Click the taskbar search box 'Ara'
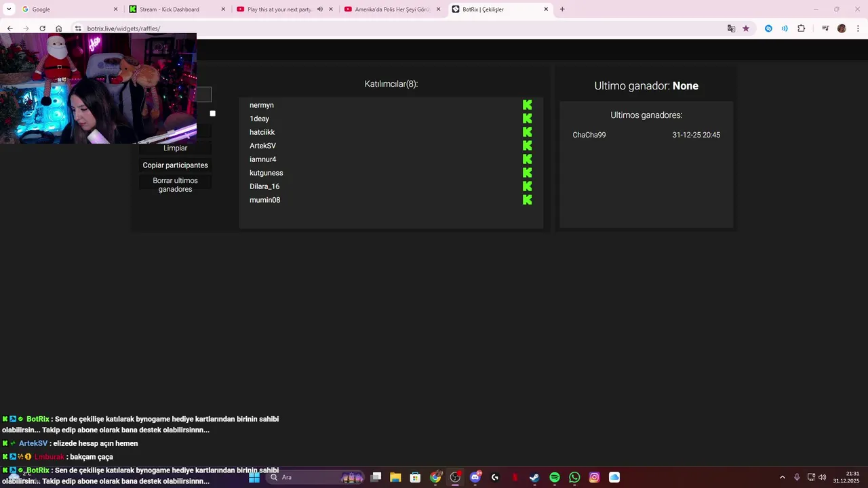The height and width of the screenshot is (488, 868). coord(315,477)
